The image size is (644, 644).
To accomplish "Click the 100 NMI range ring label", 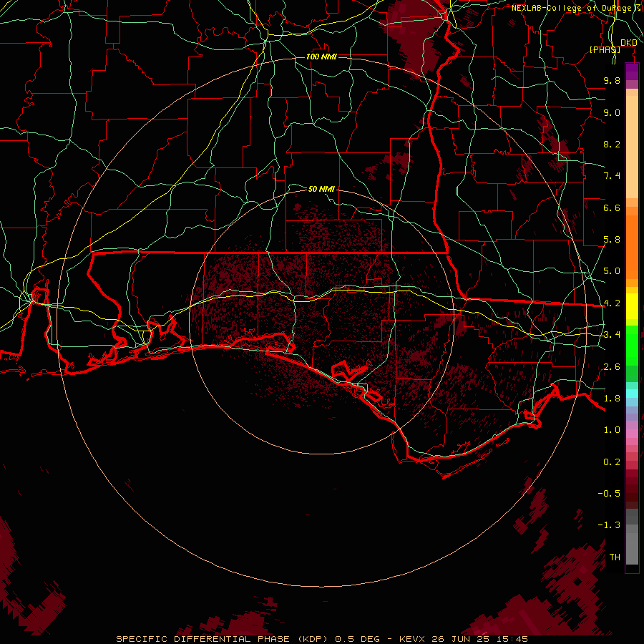I will pyautogui.click(x=321, y=57).
